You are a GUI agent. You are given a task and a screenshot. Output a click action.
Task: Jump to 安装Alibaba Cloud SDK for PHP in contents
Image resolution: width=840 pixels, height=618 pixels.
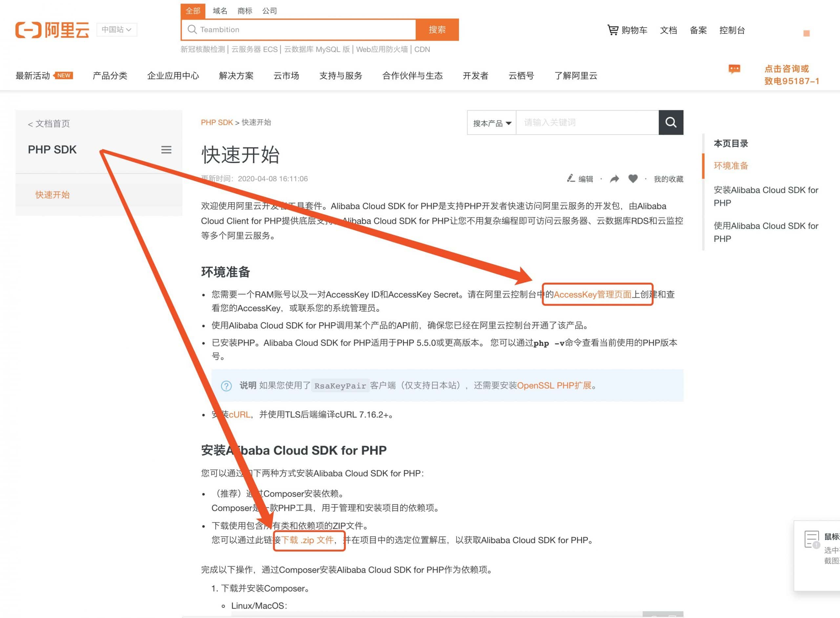click(x=766, y=196)
